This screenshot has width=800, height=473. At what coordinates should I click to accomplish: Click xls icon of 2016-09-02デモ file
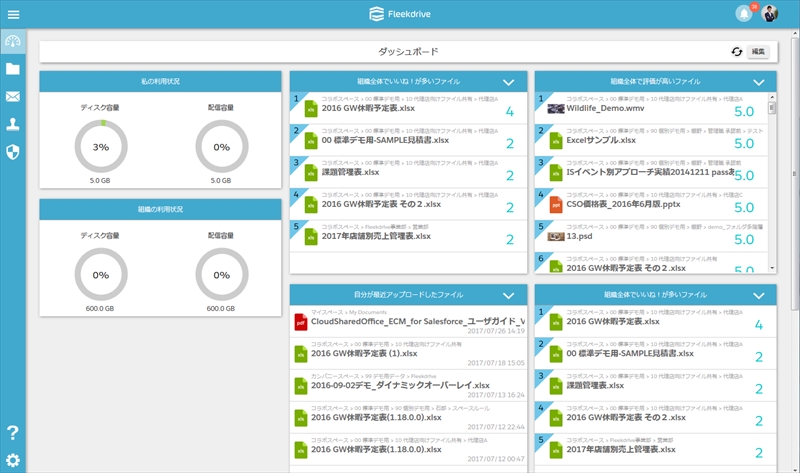(301, 386)
